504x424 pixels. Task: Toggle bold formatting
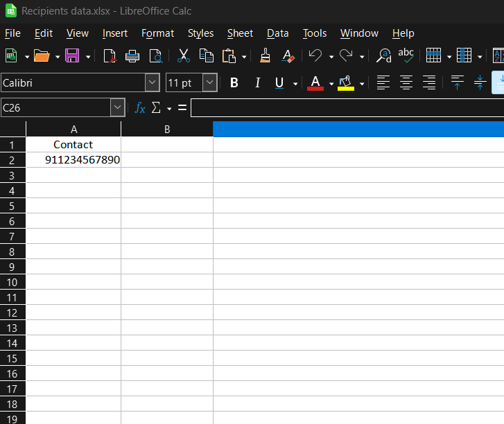(234, 83)
